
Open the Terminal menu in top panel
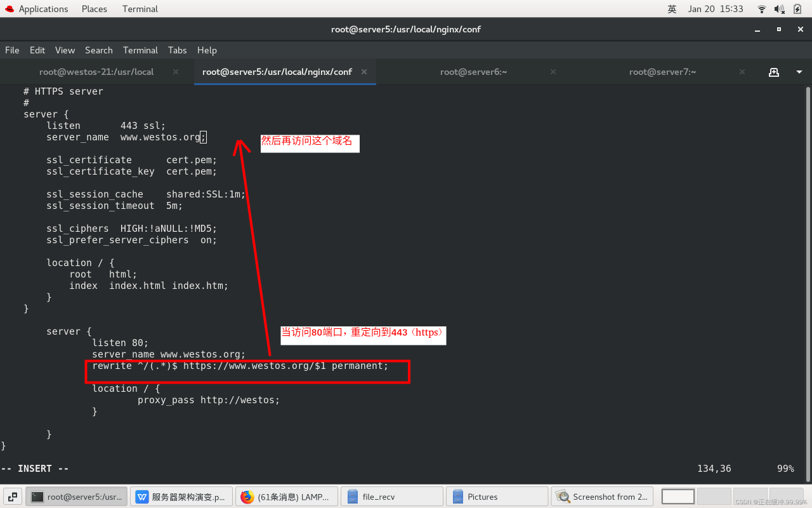[140, 9]
